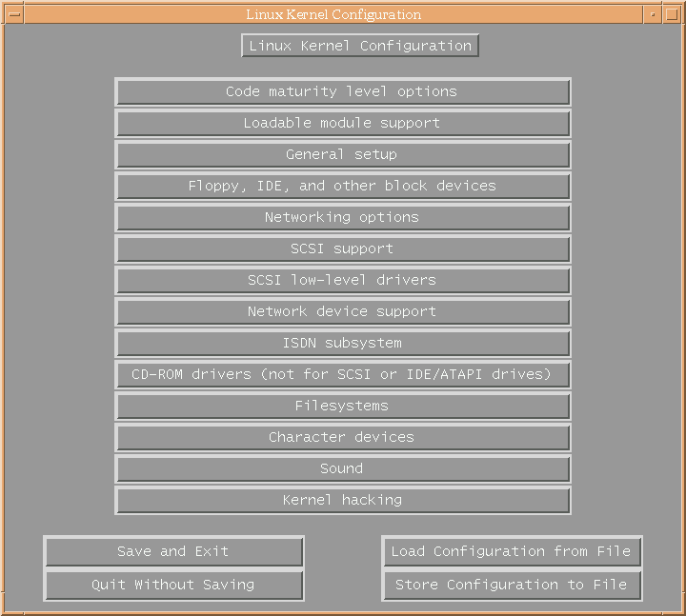The image size is (686, 616).
Task: Open the General setup section
Action: click(343, 155)
